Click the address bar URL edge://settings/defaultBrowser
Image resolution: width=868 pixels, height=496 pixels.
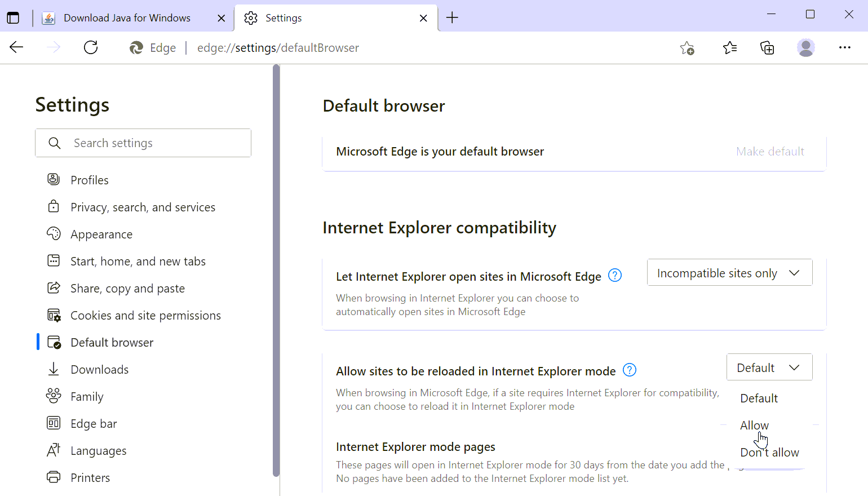(278, 48)
